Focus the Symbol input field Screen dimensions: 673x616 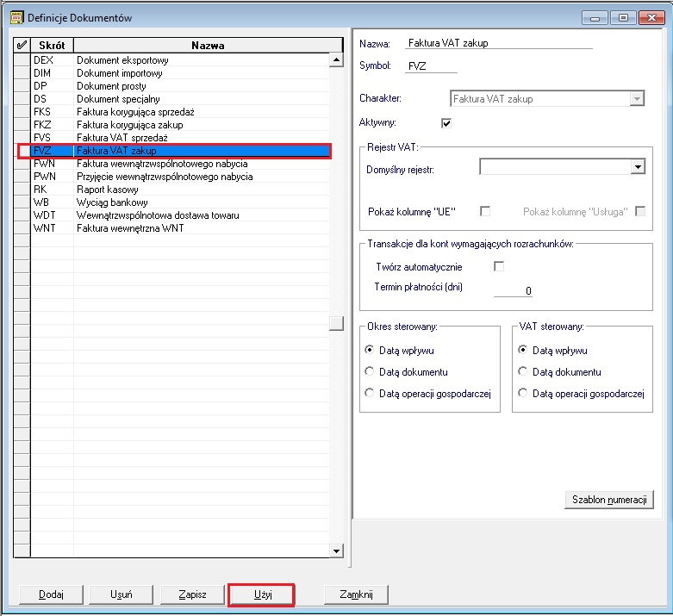pyautogui.click(x=431, y=66)
